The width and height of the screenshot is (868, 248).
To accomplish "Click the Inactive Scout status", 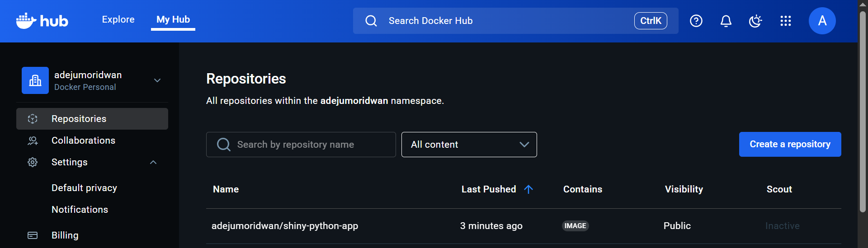I will (783, 226).
